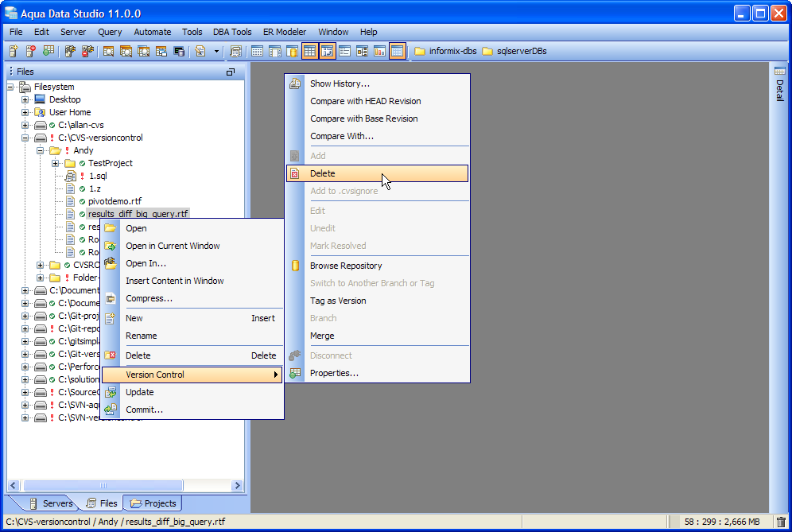This screenshot has width=792, height=532.
Task: Open Properties... from the submenu
Action: (x=377, y=374)
